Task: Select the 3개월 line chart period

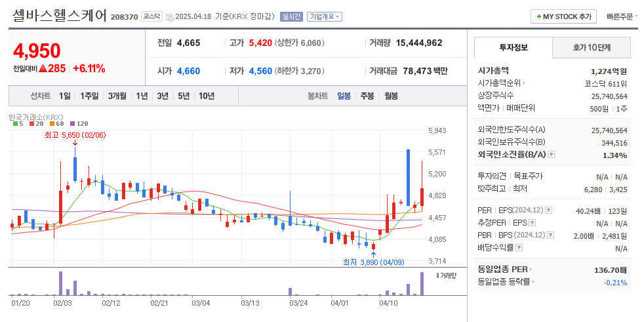Action: (x=117, y=96)
